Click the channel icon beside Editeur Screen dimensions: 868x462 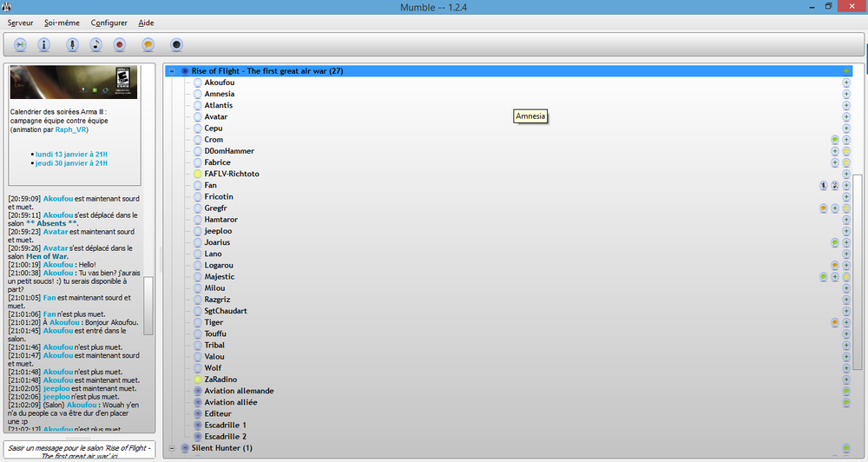point(198,414)
